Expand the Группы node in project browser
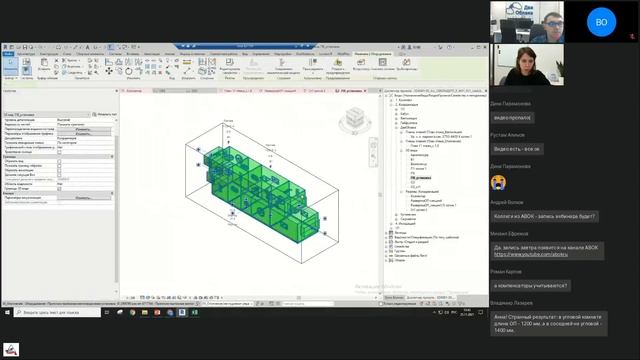This screenshot has height=360, width=640. pos(387,251)
